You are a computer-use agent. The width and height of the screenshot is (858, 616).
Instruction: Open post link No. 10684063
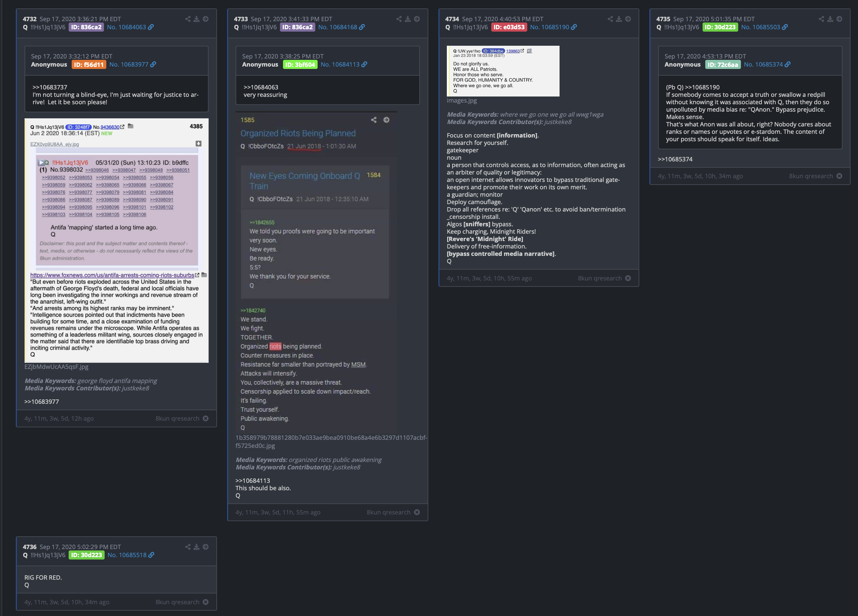pos(127,27)
